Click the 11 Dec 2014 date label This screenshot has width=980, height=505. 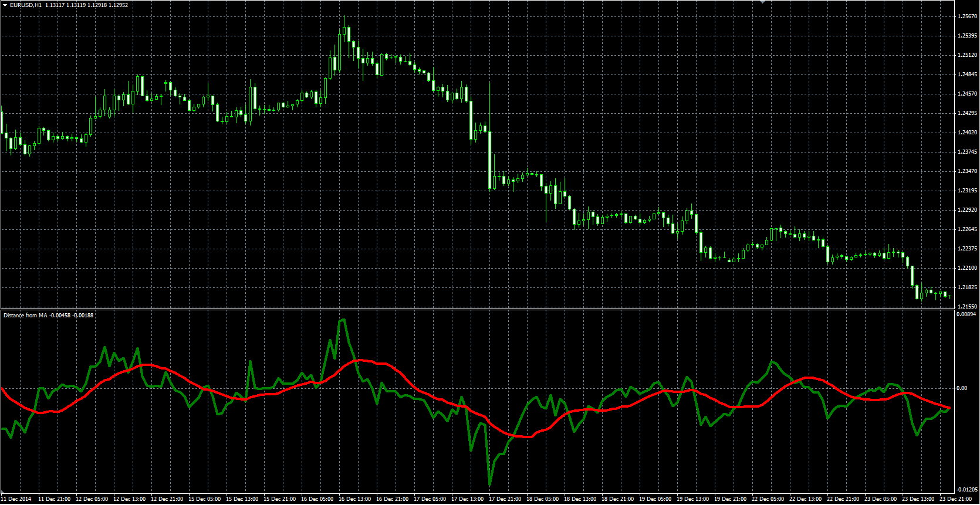tap(16, 499)
